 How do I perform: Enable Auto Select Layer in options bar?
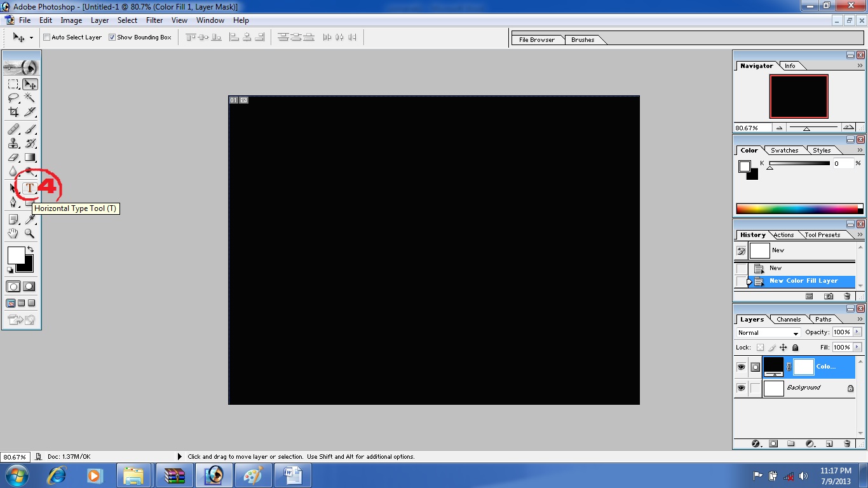pos(46,37)
